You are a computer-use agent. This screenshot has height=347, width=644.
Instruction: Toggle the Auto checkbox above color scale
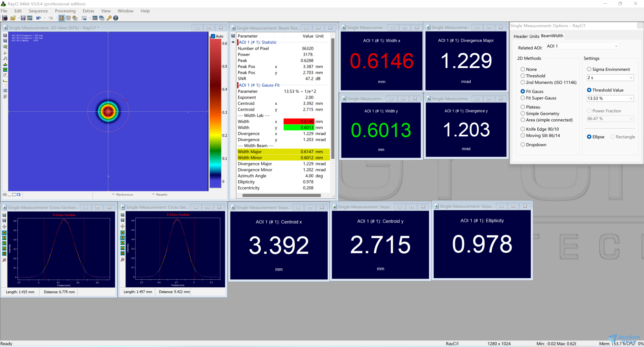213,36
